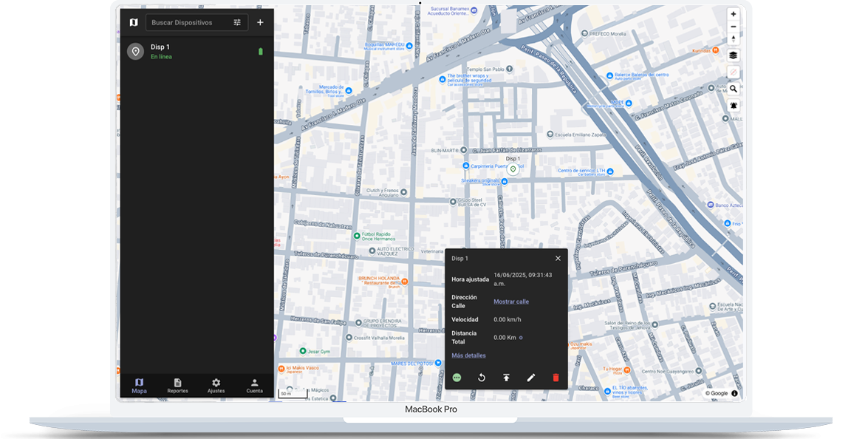Click the Hora ajustada timestamp value
Viewport: 868px width, 439px height.
(x=522, y=279)
